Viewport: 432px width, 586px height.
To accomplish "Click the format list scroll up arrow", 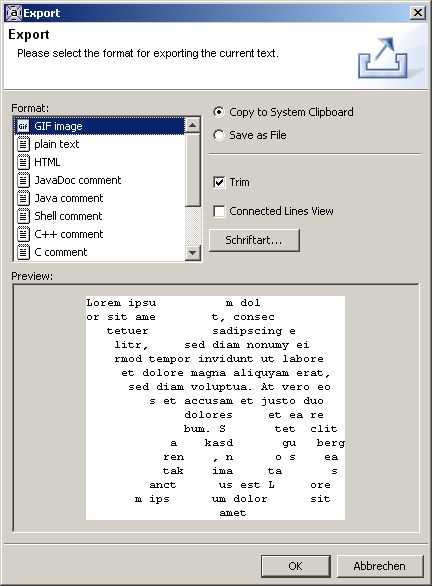I will coord(192,125).
